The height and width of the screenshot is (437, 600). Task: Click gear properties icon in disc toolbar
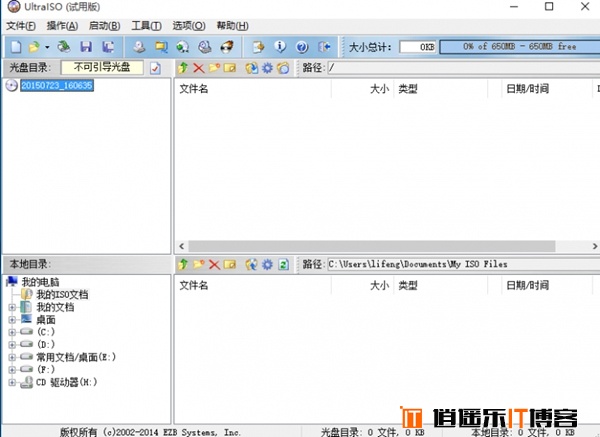pos(267,68)
